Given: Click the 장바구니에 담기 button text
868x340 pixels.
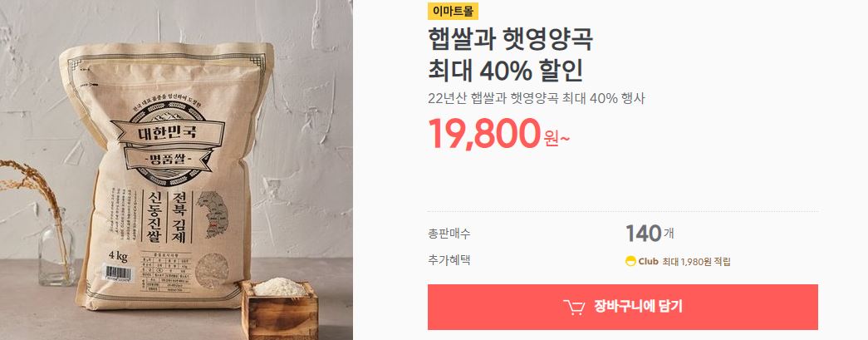Looking at the screenshot, I should click(x=638, y=307).
